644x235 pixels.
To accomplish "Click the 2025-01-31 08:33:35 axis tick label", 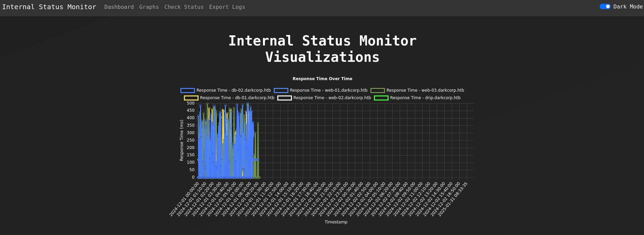I will (453, 199).
